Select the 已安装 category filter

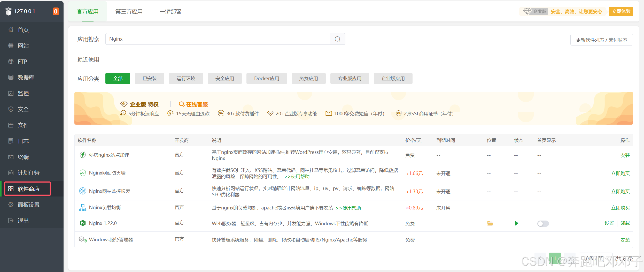[150, 79]
